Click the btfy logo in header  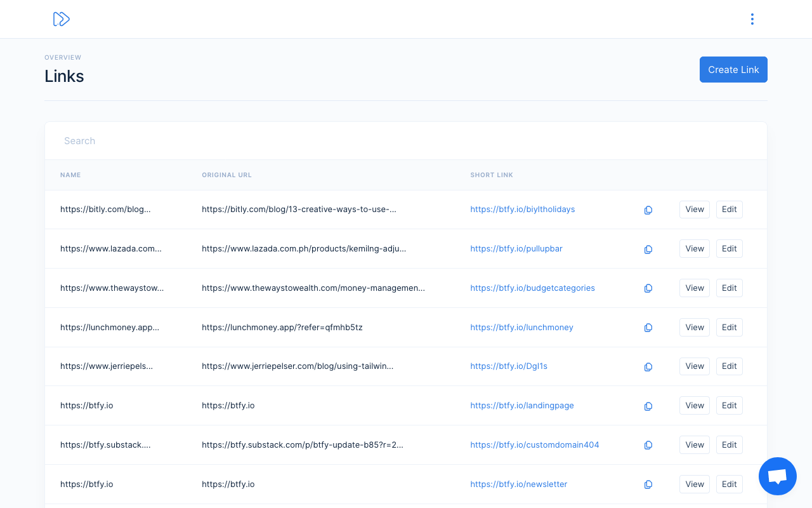pyautogui.click(x=61, y=19)
